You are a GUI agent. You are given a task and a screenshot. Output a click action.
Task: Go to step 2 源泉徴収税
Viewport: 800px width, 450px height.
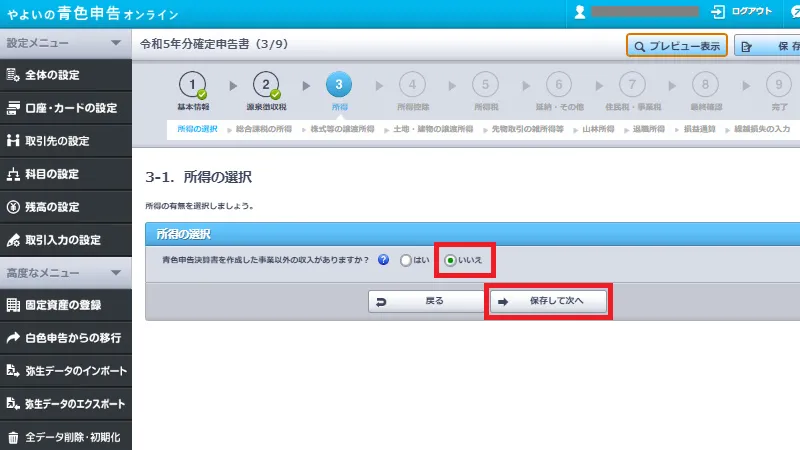[266, 85]
